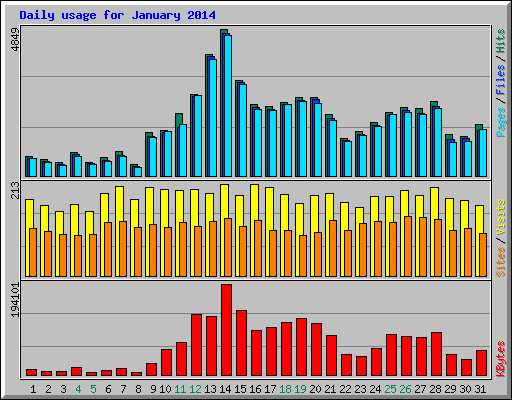Click the cyan pages bar for day 13
Screen dimensions: 512x400
click(213, 118)
